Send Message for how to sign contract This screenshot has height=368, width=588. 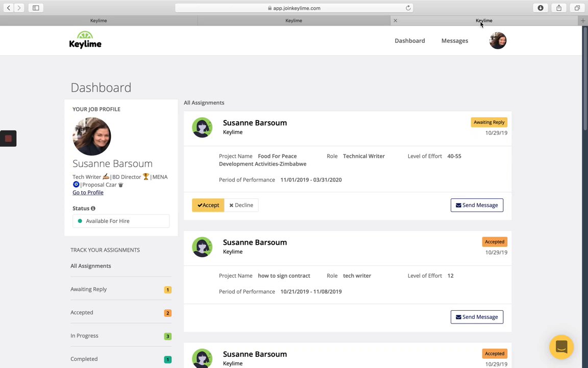click(477, 317)
